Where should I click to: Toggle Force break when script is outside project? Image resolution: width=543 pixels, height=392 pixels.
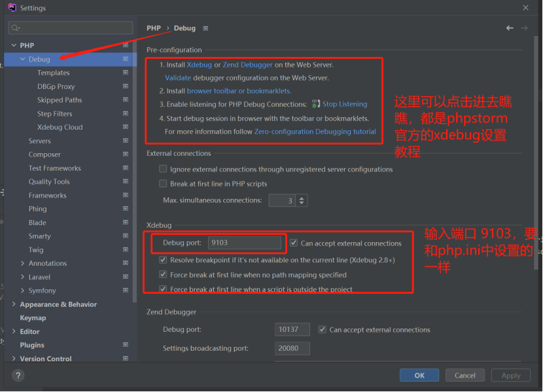(163, 289)
